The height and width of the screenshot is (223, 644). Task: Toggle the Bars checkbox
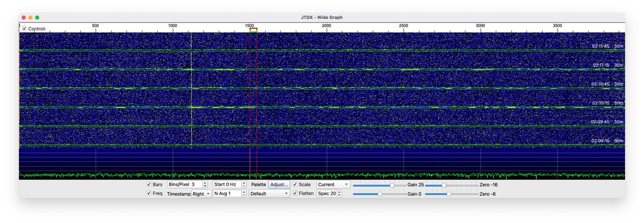(149, 184)
